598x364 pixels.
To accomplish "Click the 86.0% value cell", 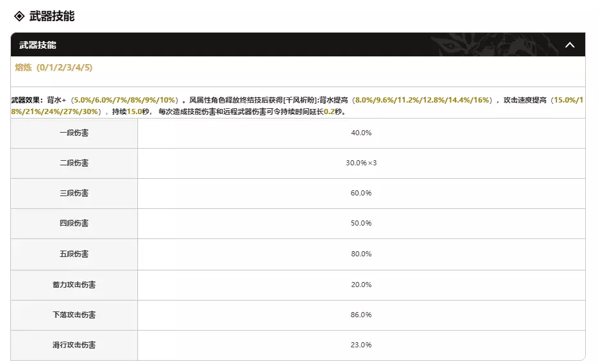I will pyautogui.click(x=361, y=315).
